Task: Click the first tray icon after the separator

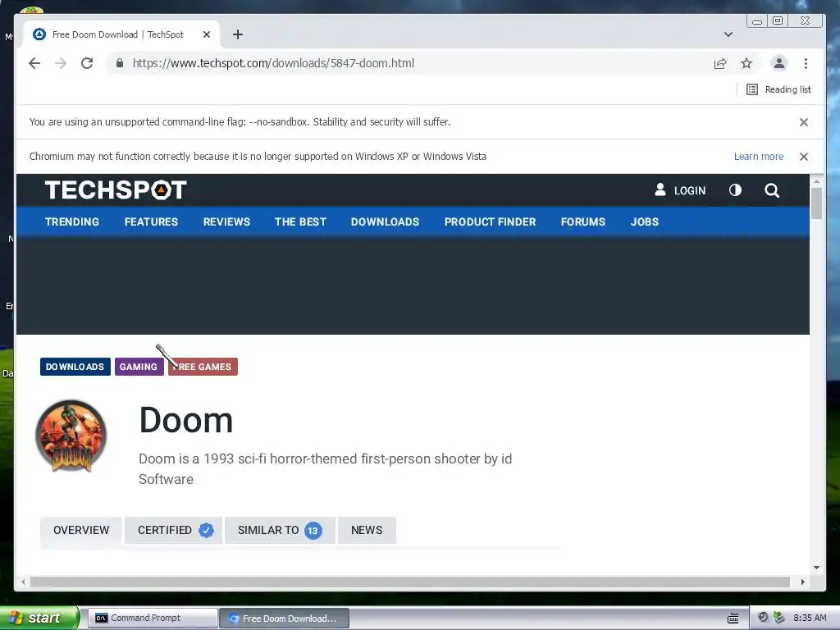Action: pos(763,618)
